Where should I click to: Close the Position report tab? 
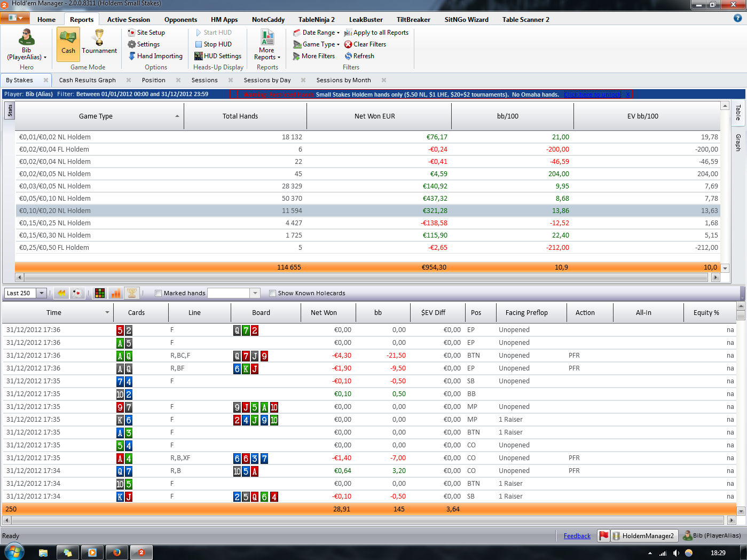(177, 80)
